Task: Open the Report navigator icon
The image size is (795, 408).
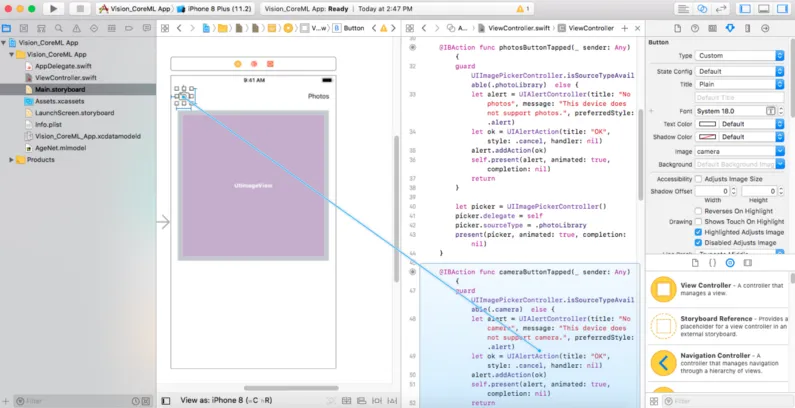Action: (147, 28)
